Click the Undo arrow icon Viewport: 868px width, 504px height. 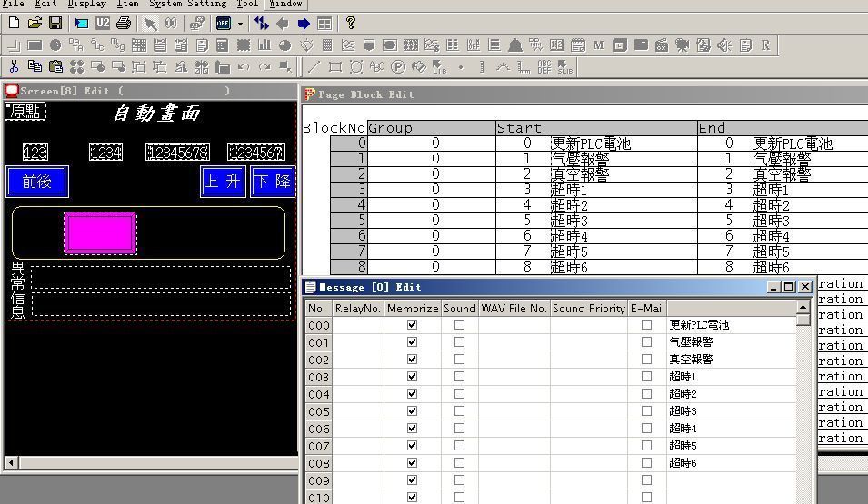[x=243, y=66]
